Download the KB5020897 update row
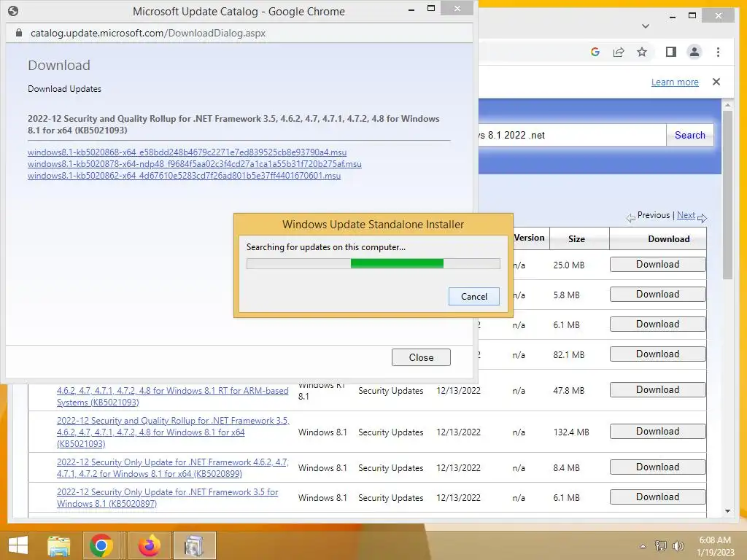Image resolution: width=747 pixels, height=560 pixels. tap(657, 497)
